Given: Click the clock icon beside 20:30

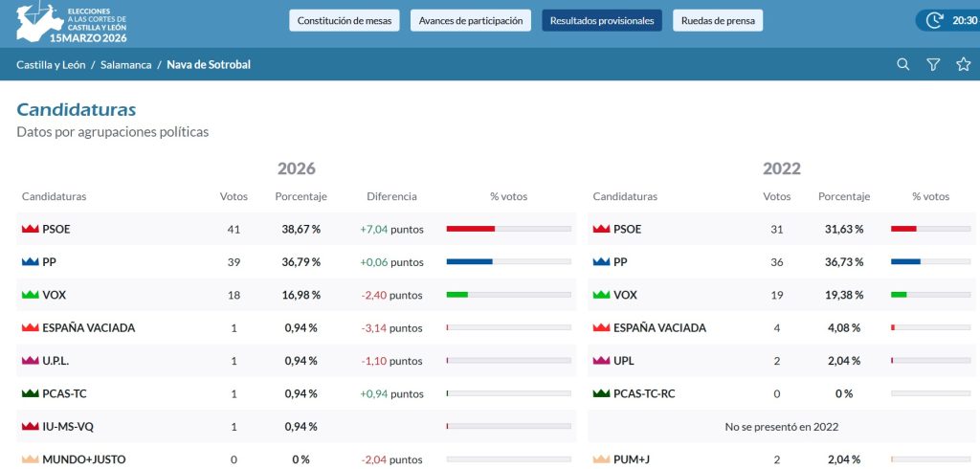Looking at the screenshot, I should [934, 20].
